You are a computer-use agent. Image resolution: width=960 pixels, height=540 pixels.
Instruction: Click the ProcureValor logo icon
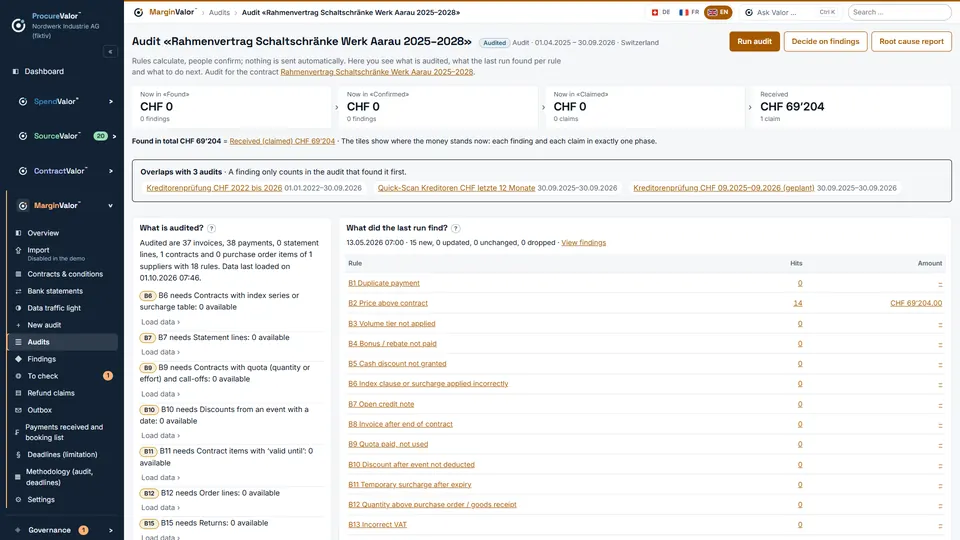(18, 25)
